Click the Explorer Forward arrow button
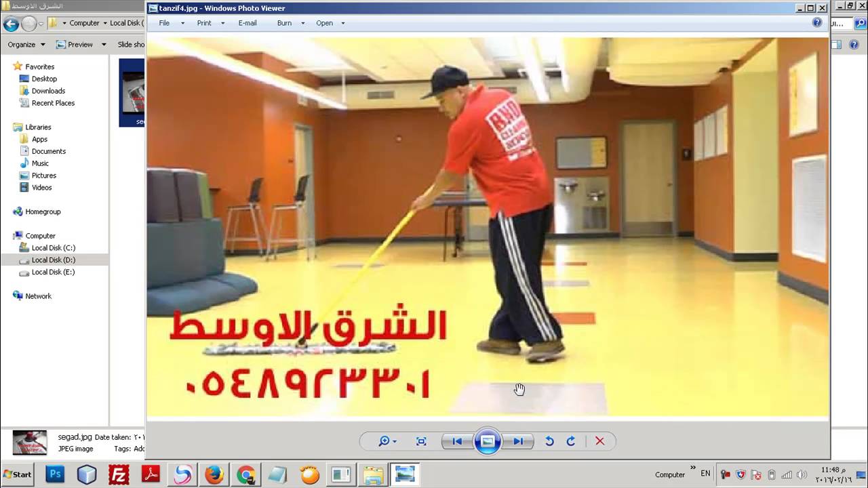The height and width of the screenshot is (488, 868). pos(28,24)
